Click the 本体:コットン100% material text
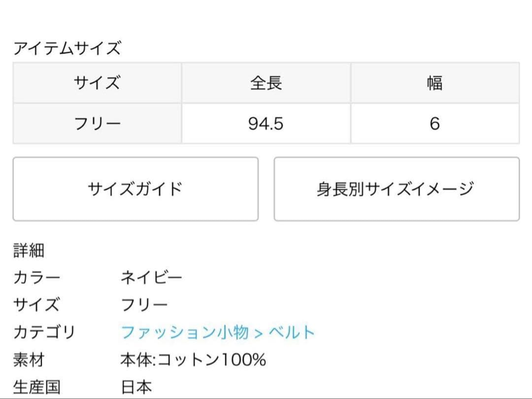532x399 pixels. click(193, 360)
